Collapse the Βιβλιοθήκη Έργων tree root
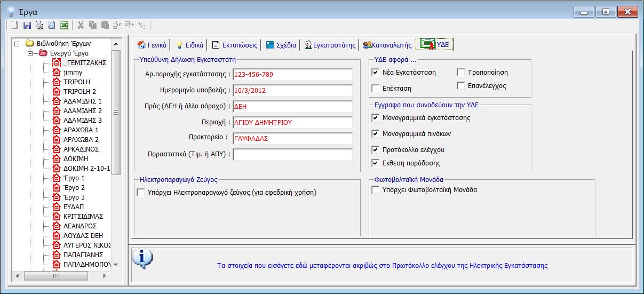Image resolution: width=644 pixels, height=294 pixels. [x=18, y=43]
